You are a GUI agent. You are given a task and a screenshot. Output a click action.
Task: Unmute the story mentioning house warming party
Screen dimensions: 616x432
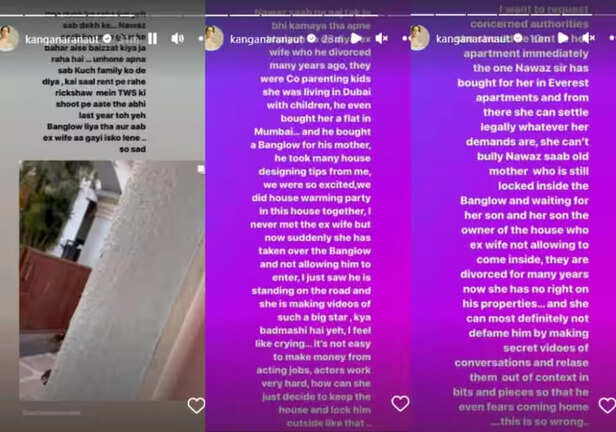click(381, 38)
